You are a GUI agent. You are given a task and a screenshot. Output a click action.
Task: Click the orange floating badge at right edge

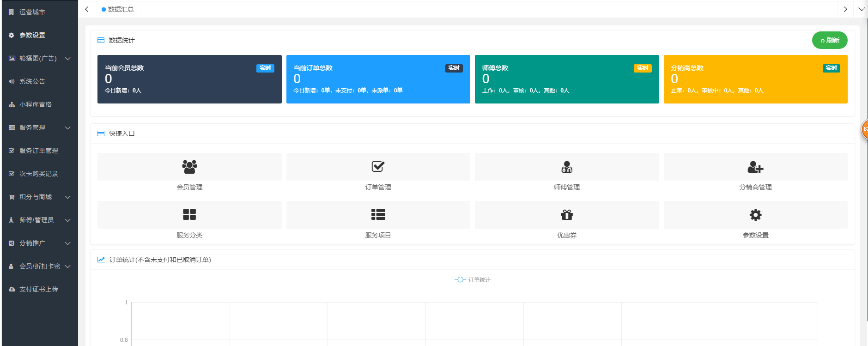coord(865,129)
